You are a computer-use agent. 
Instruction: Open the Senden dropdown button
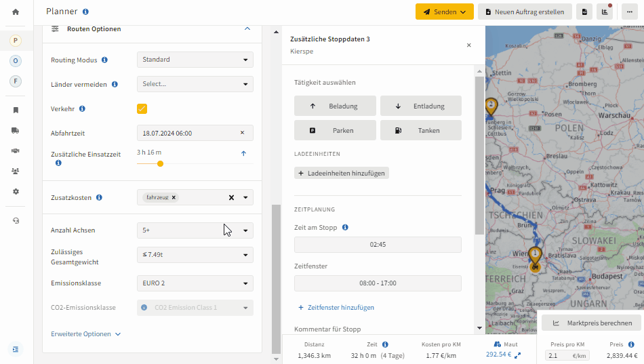point(445,12)
